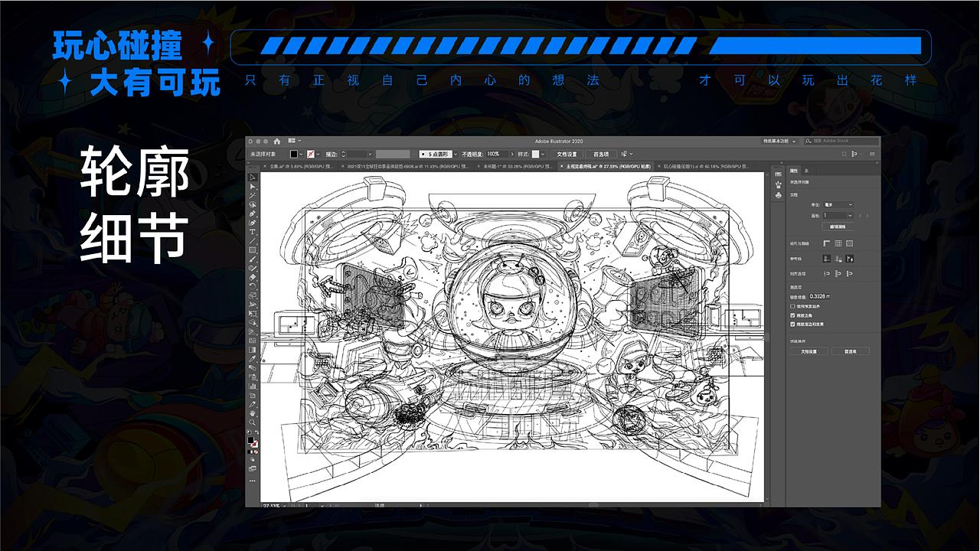Viewport: 980px width, 551px height.
Task: Select the Blend tool
Action: pyautogui.click(x=252, y=367)
